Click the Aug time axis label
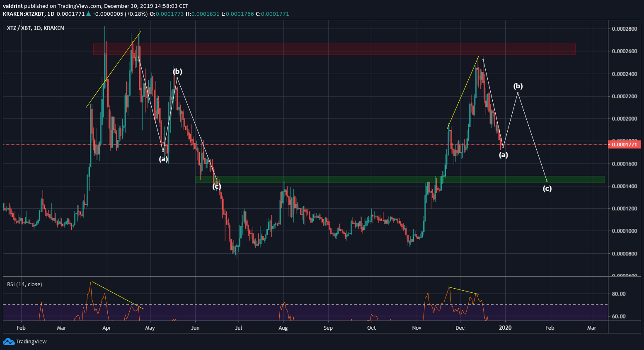644x350 pixels. (283, 328)
